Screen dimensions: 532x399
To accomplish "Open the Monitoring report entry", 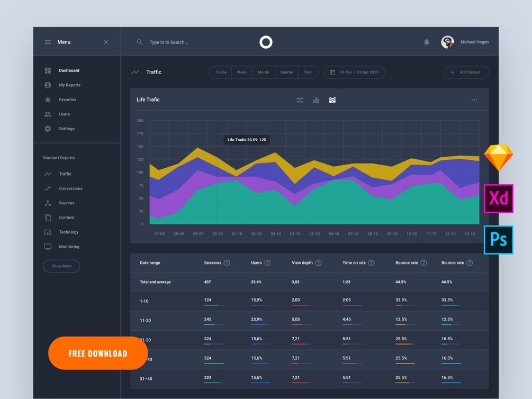I will pos(69,247).
